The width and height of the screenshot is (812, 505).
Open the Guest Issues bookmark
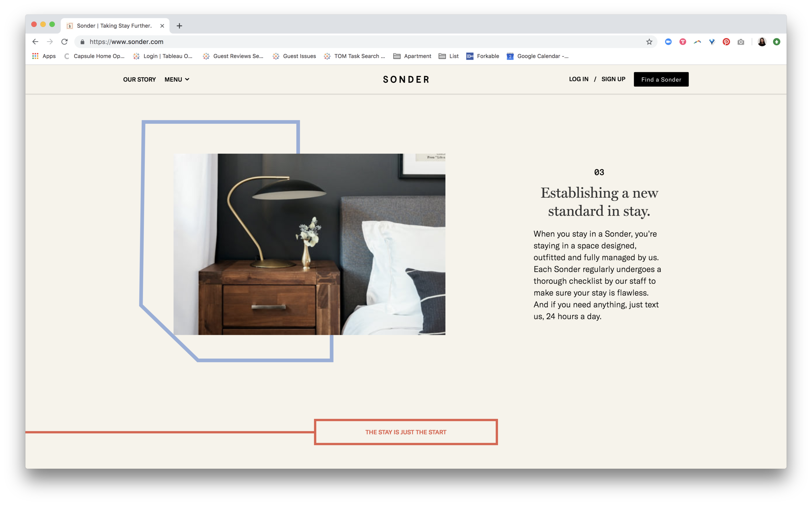coord(294,56)
